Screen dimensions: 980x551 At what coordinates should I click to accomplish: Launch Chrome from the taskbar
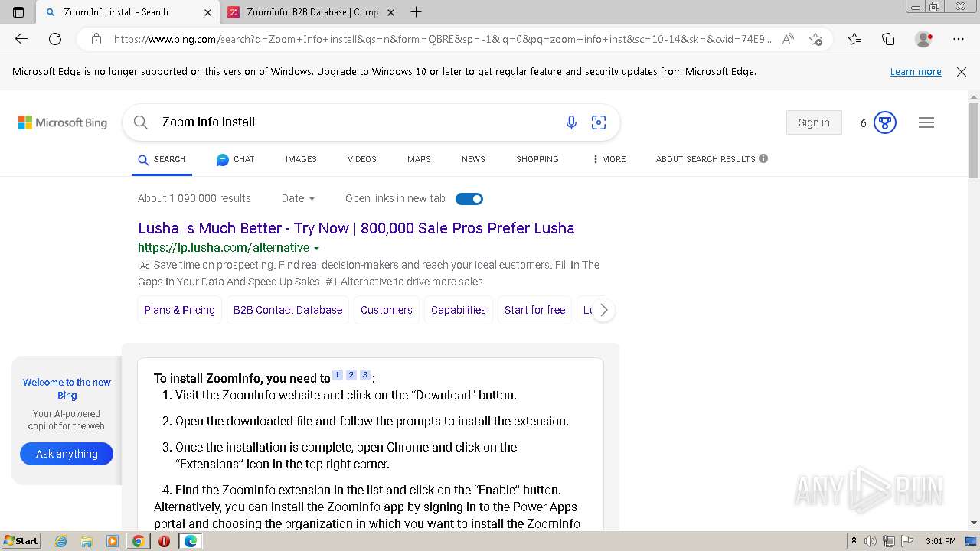tap(138, 541)
